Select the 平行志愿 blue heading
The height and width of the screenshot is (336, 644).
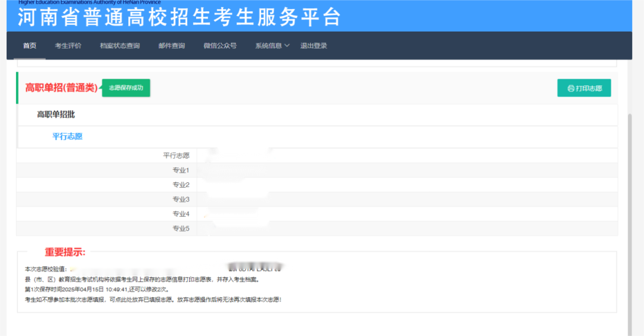[67, 136]
